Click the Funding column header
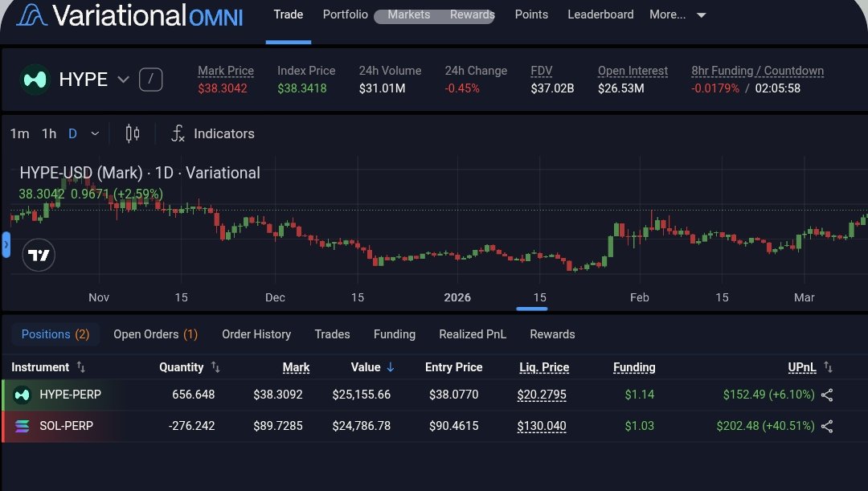Screen dimensions: 868x491 click(x=634, y=367)
